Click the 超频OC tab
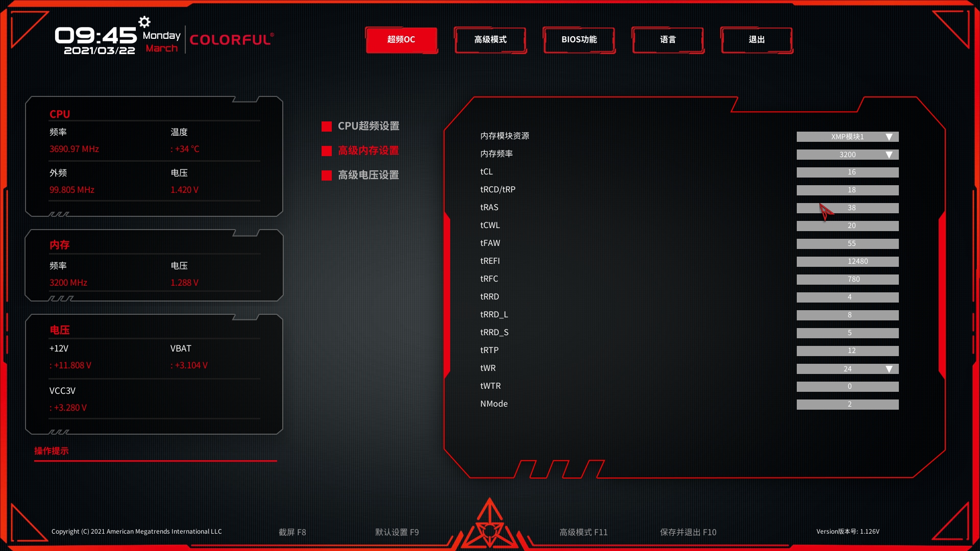The height and width of the screenshot is (551, 980). tap(401, 39)
